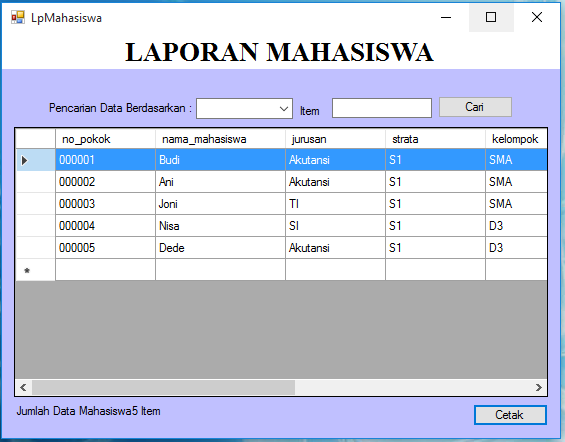The width and height of the screenshot is (565, 442).
Task: Click the row header of the 000003 row
Action: [x=35, y=204]
